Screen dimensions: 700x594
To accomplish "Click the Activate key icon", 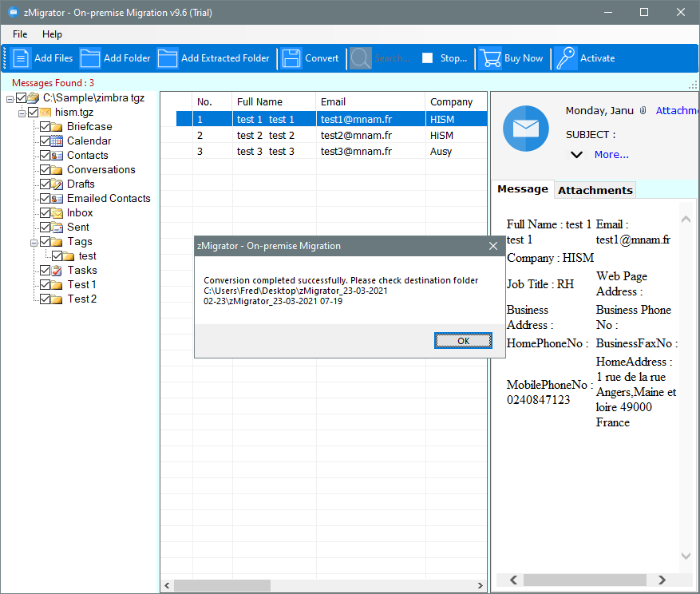I will [566, 58].
